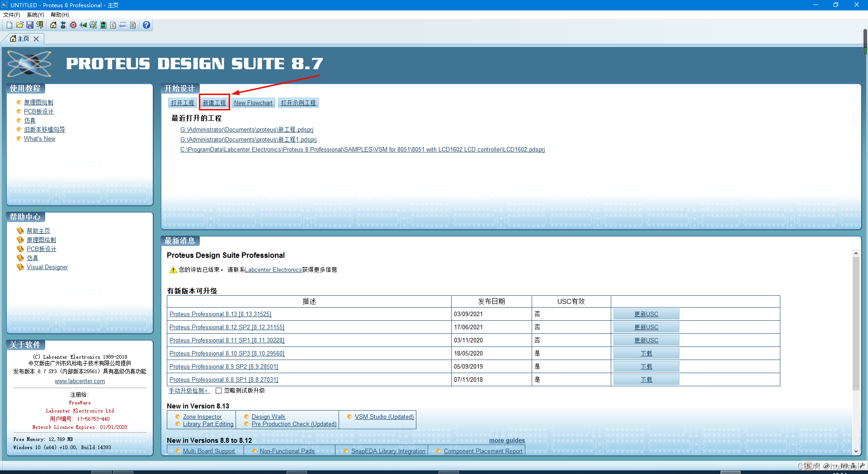Click the 打开示例工程 button
This screenshot has height=474, width=868.
click(298, 103)
